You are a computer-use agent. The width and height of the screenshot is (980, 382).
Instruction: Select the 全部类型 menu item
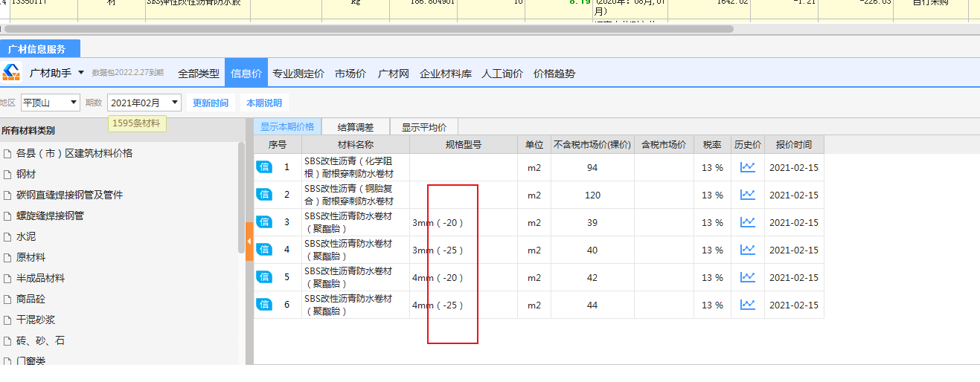click(x=198, y=74)
